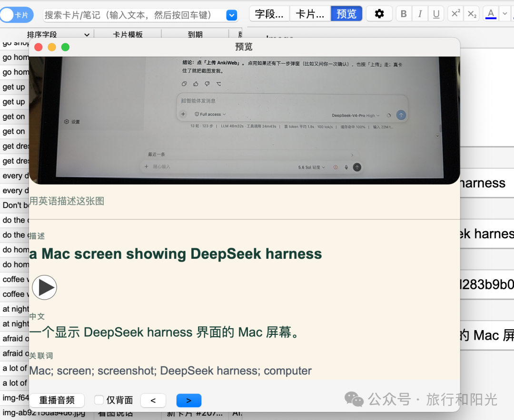Viewport: 514px width, 420px height.
Task: Focus the 搜索卡片/笔记 search field
Action: point(134,15)
